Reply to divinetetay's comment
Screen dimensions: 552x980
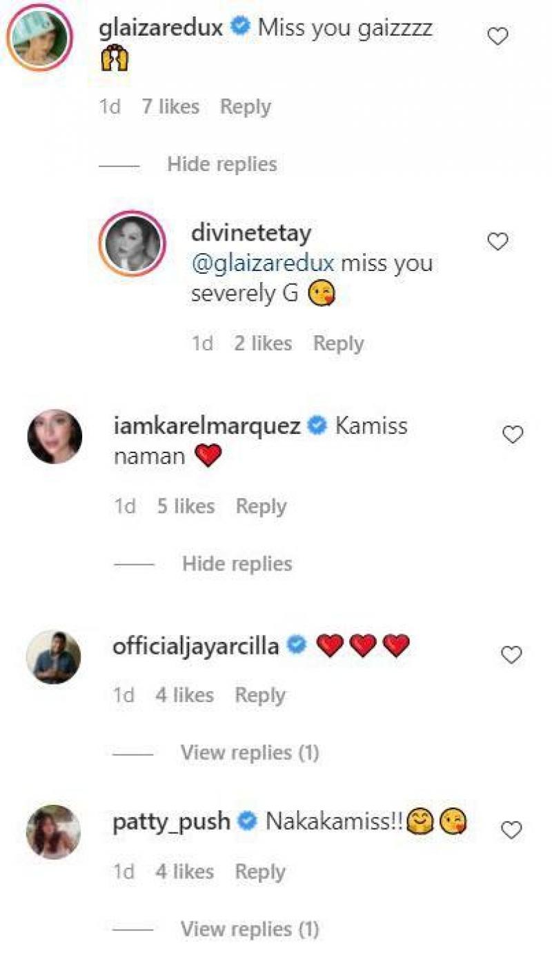click(x=338, y=343)
